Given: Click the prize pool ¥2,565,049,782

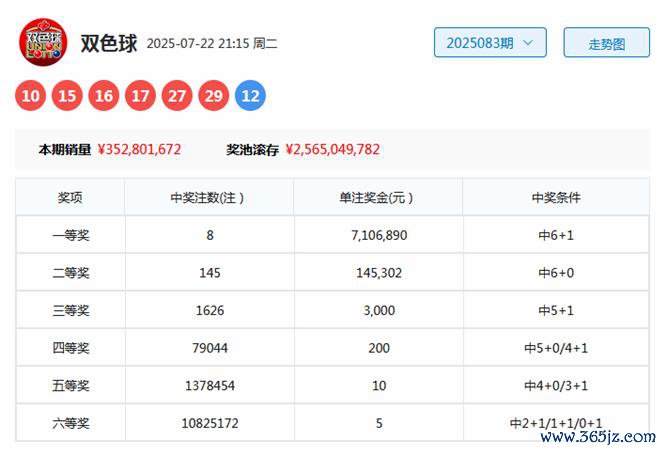Looking at the screenshot, I should 333,149.
